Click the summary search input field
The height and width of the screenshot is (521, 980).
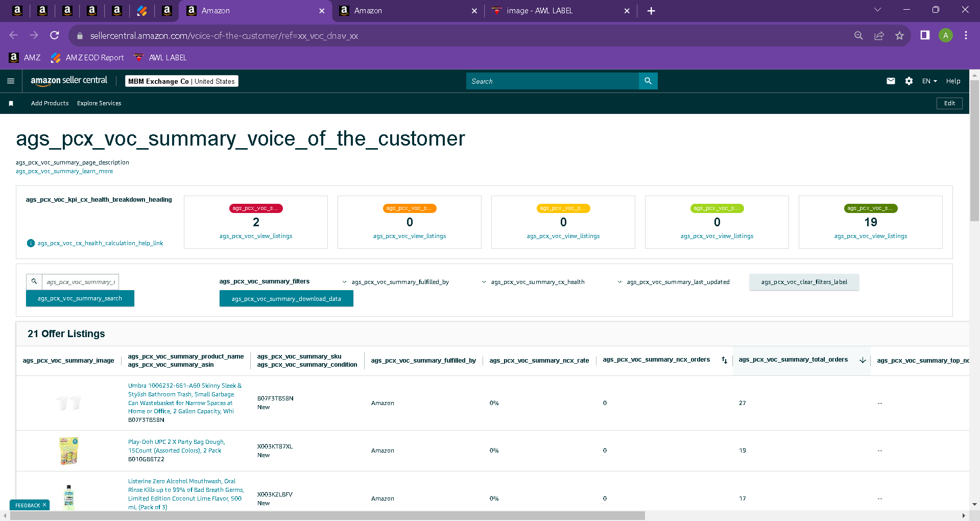click(x=81, y=282)
